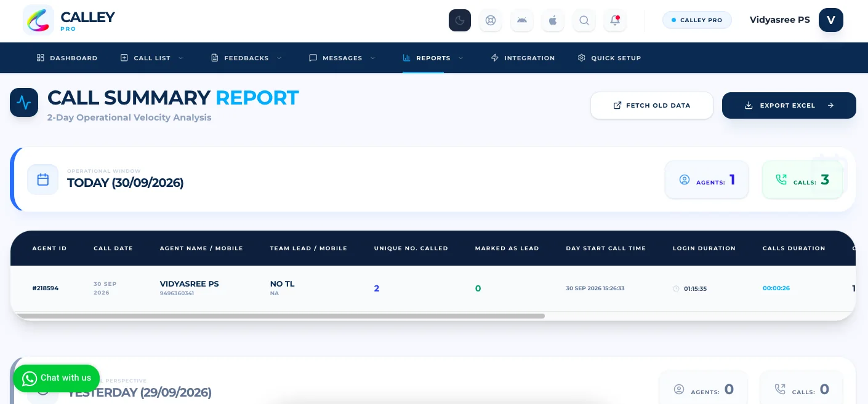Open the V user avatar
The width and height of the screenshot is (868, 404).
click(x=831, y=20)
